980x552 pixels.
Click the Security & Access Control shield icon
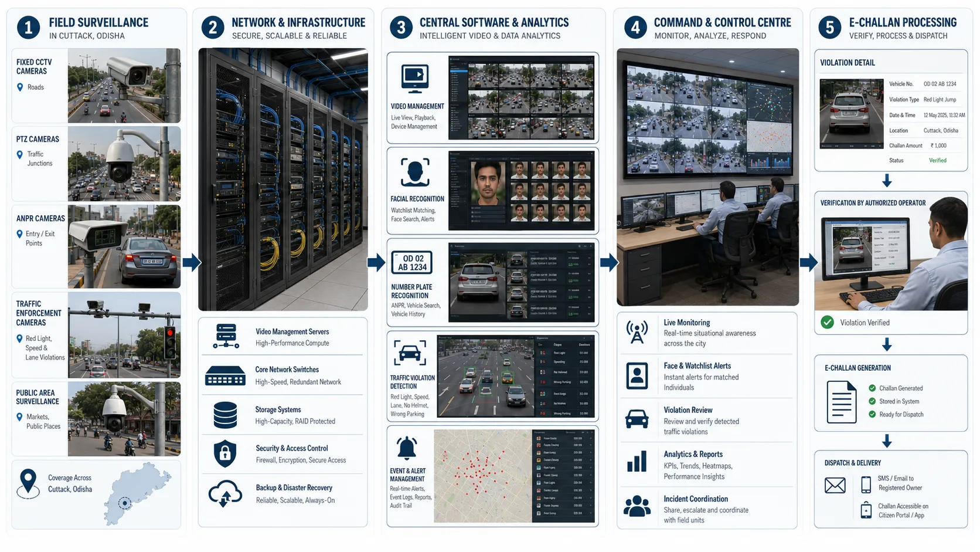tap(225, 453)
